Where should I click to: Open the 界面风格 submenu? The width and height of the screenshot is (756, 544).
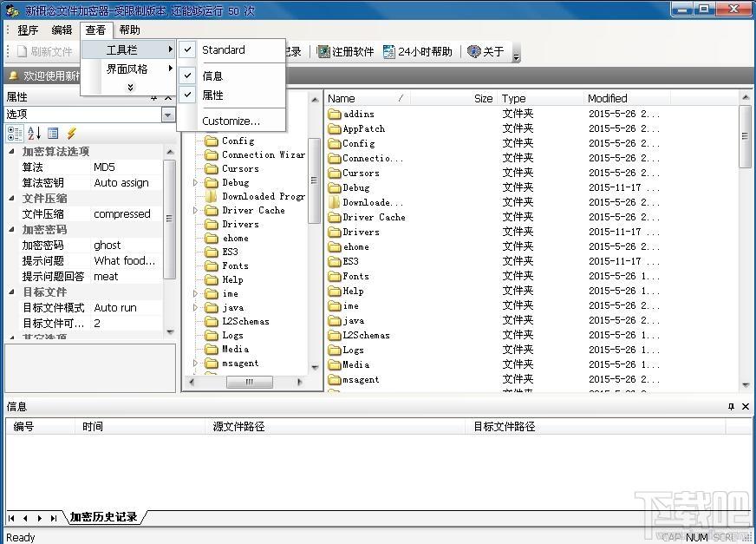127,69
